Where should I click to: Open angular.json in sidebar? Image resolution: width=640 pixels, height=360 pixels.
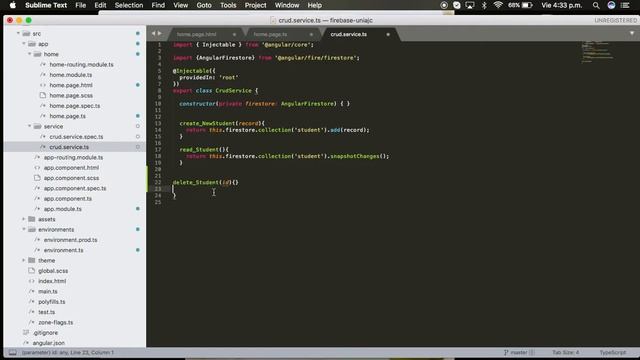49,343
